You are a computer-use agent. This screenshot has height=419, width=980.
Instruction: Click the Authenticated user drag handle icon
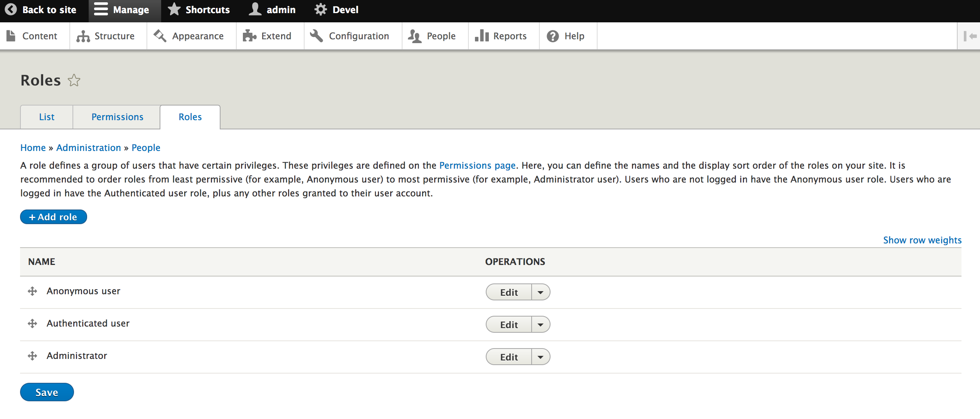click(x=32, y=323)
